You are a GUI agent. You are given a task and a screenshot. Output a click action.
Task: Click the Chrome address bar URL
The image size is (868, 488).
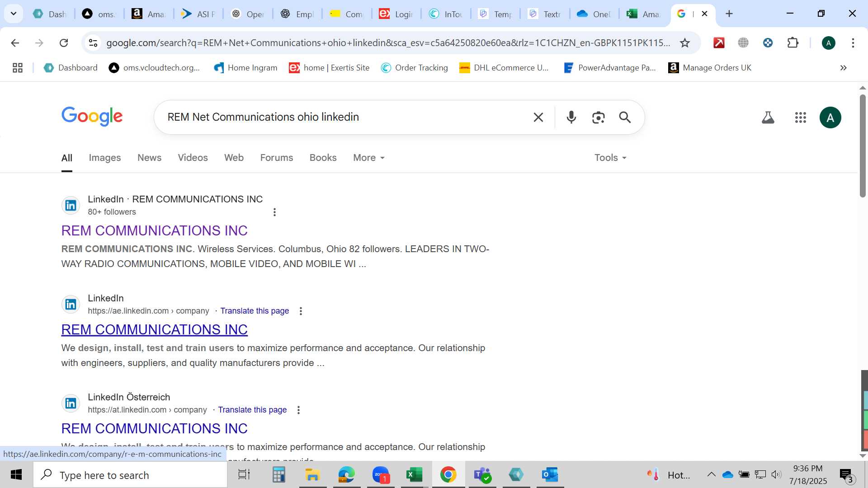tap(388, 43)
